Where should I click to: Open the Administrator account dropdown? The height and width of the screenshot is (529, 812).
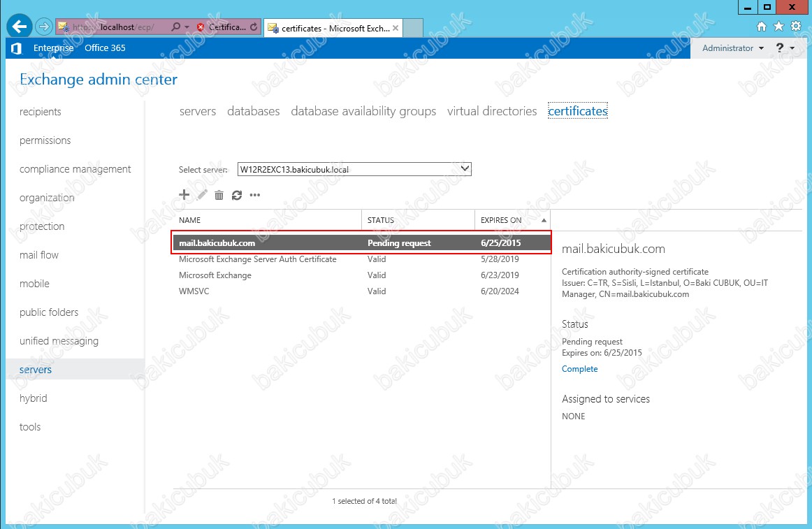click(733, 48)
